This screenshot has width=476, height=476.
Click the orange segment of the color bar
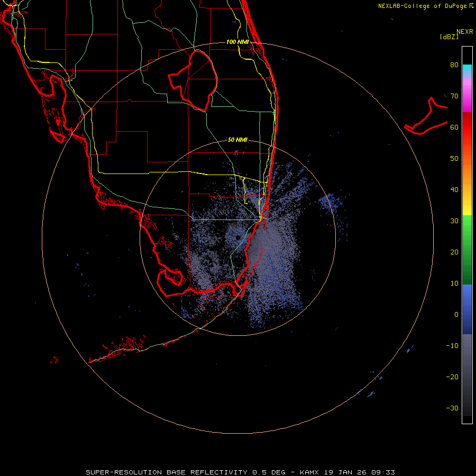(x=467, y=175)
